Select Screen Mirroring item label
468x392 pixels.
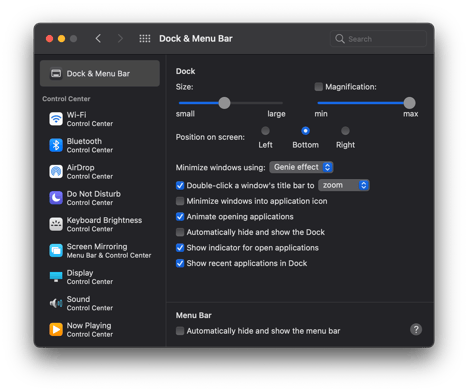pyautogui.click(x=97, y=247)
